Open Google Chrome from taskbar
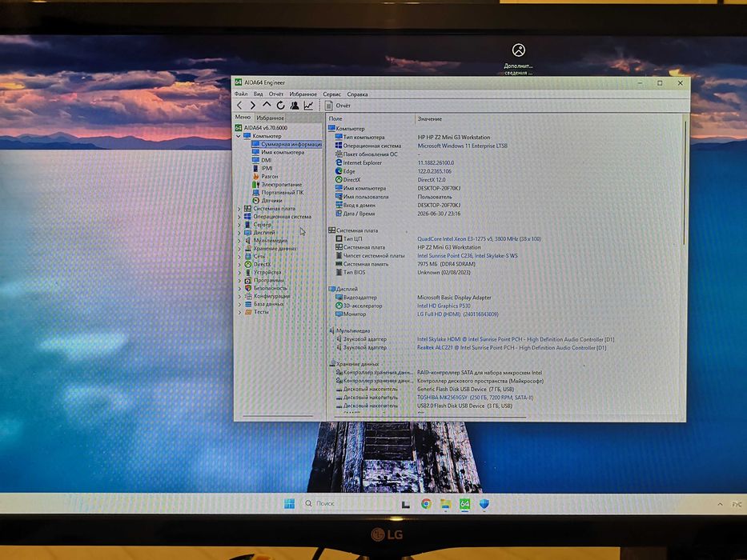 point(426,504)
